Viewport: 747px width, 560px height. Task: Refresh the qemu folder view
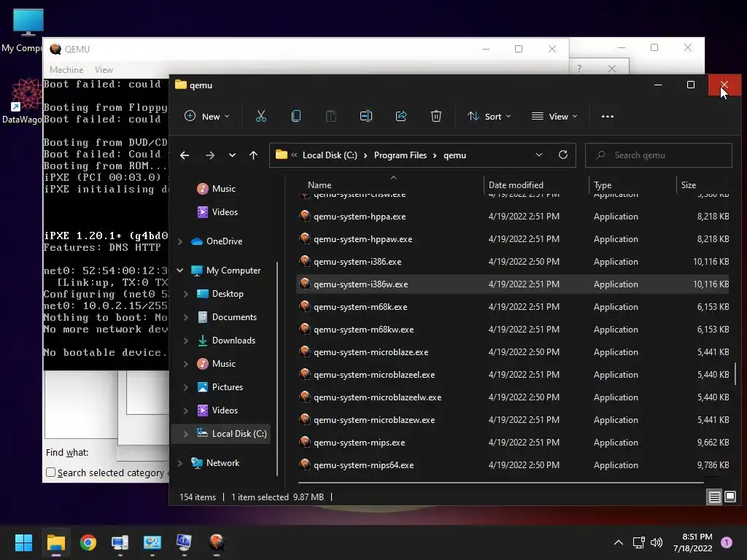pos(563,155)
